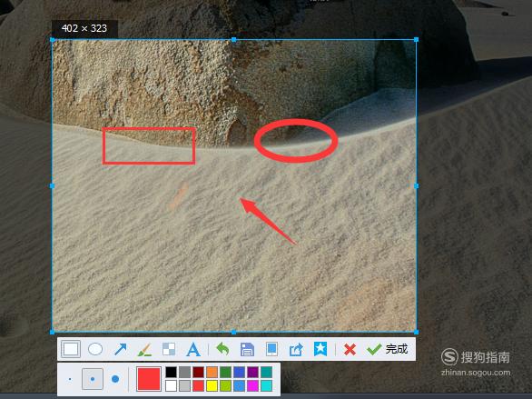Image resolution: width=532 pixels, height=399 pixels.
Task: Select the mosaic blur tool
Action: 169,349
